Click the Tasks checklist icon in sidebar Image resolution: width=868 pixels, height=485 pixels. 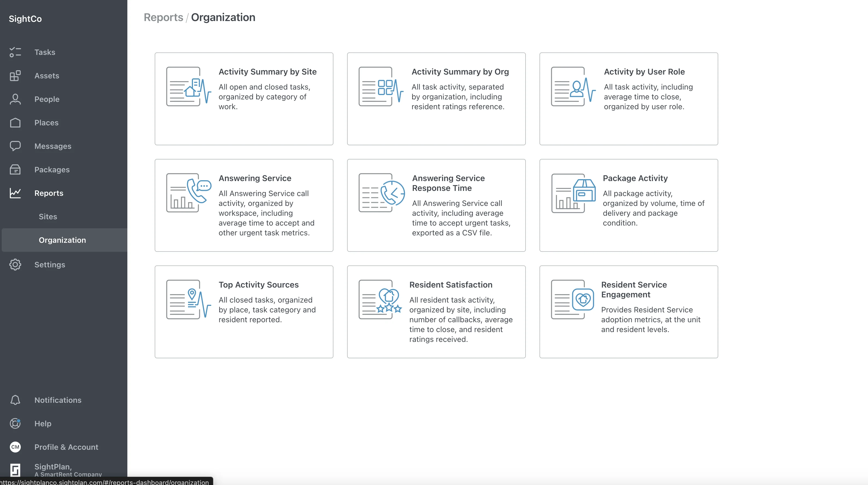click(x=15, y=52)
